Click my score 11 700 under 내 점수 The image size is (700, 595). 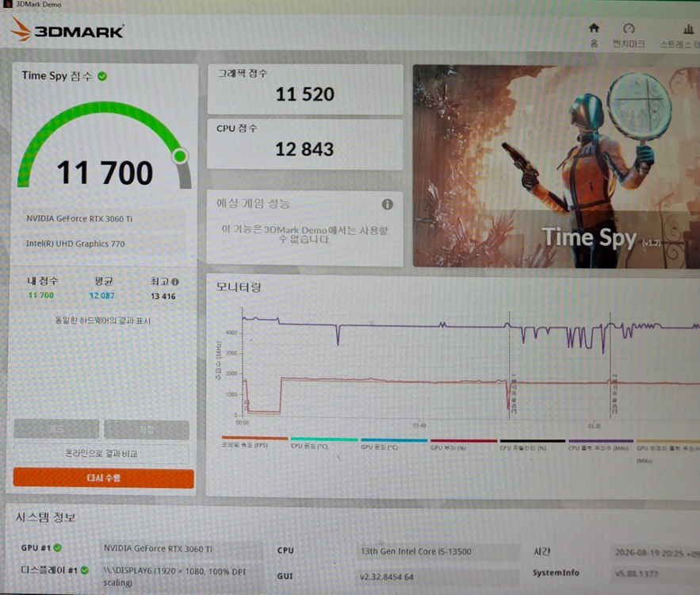(40, 295)
